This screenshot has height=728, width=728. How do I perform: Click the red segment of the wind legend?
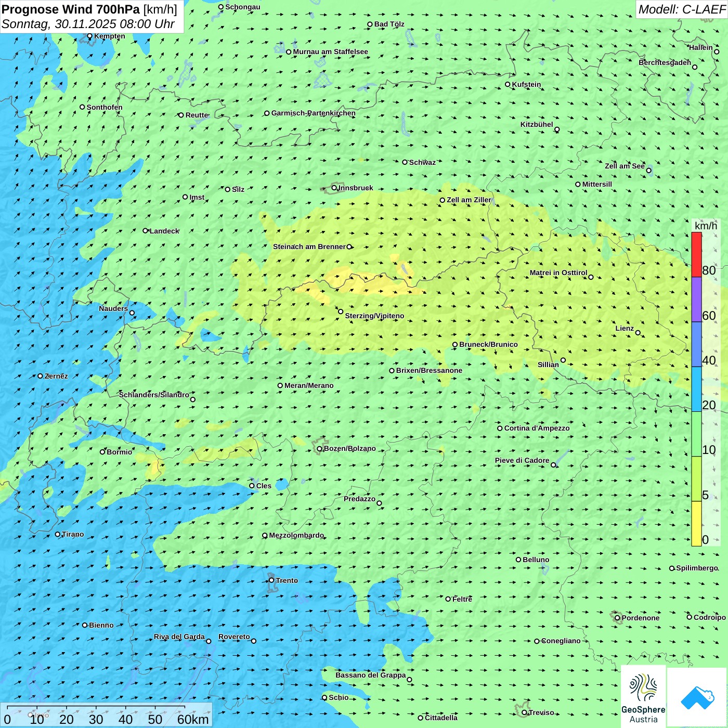(696, 254)
